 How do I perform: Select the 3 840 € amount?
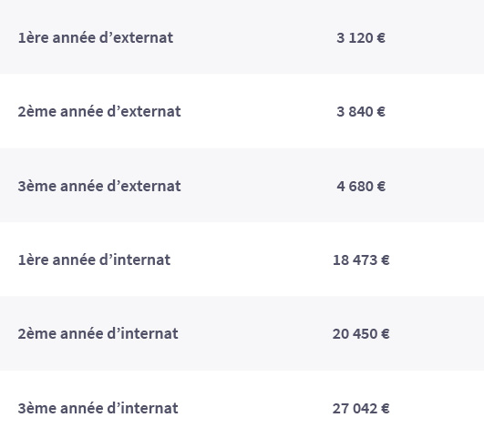pos(361,112)
